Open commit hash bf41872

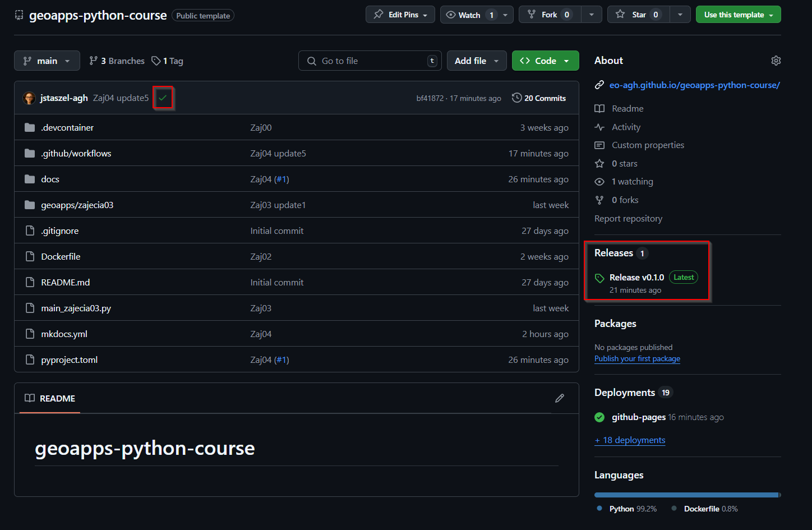pyautogui.click(x=430, y=98)
